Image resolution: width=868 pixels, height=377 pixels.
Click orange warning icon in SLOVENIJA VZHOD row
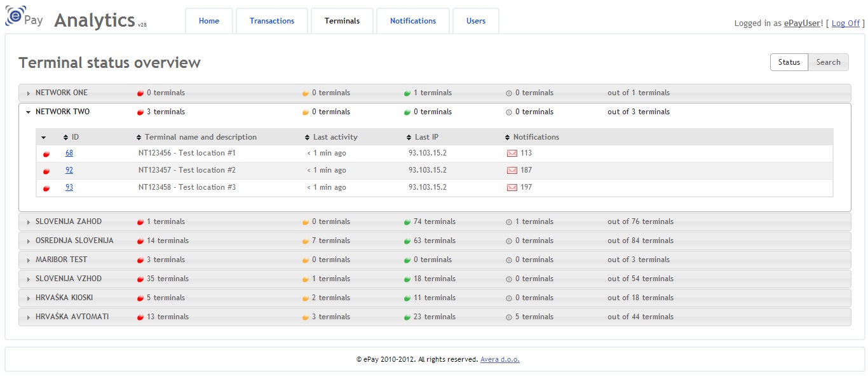306,279
